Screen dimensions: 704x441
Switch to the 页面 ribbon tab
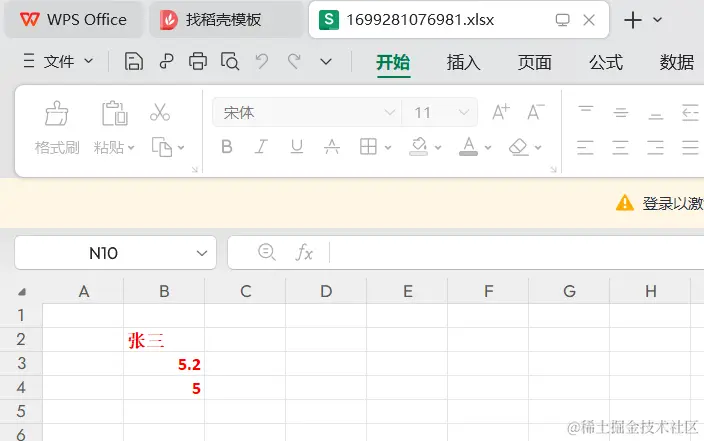[x=534, y=62]
